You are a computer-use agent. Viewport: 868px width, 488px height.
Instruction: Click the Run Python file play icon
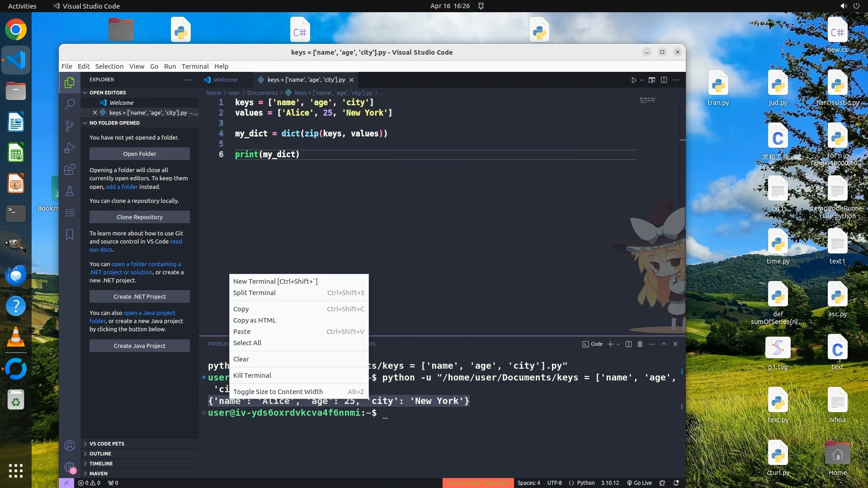(x=633, y=80)
